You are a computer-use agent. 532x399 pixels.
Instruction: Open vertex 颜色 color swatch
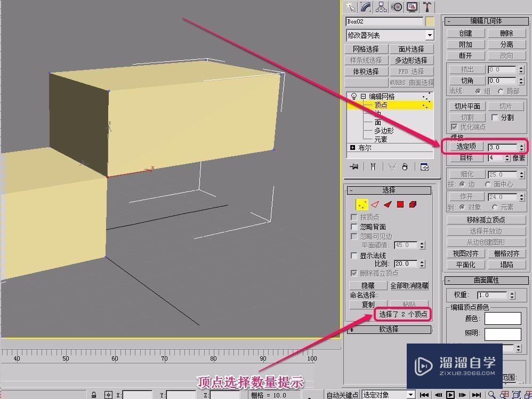click(x=503, y=318)
